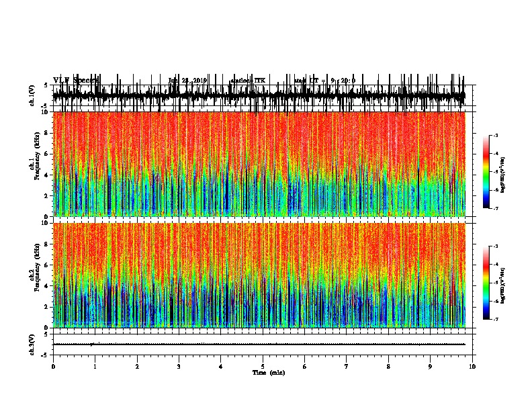Click the ch.3 waveform "5" volt tick label
The width and height of the screenshot is (532, 411).
tap(46, 334)
